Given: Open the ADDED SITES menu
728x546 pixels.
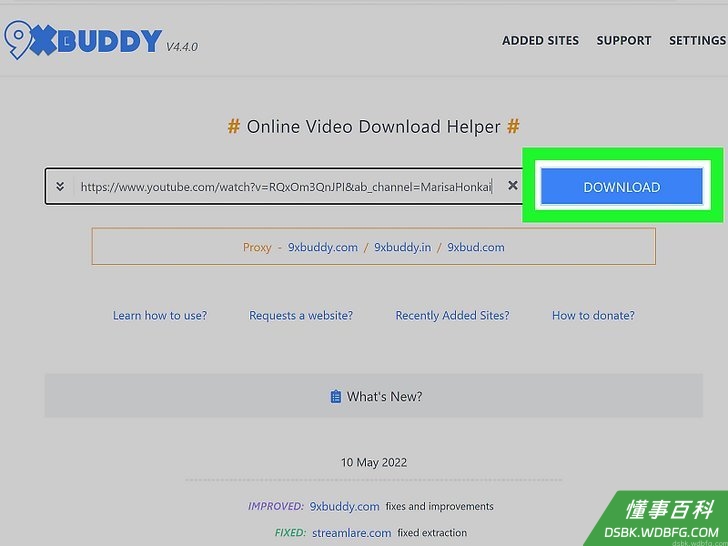Looking at the screenshot, I should point(540,41).
